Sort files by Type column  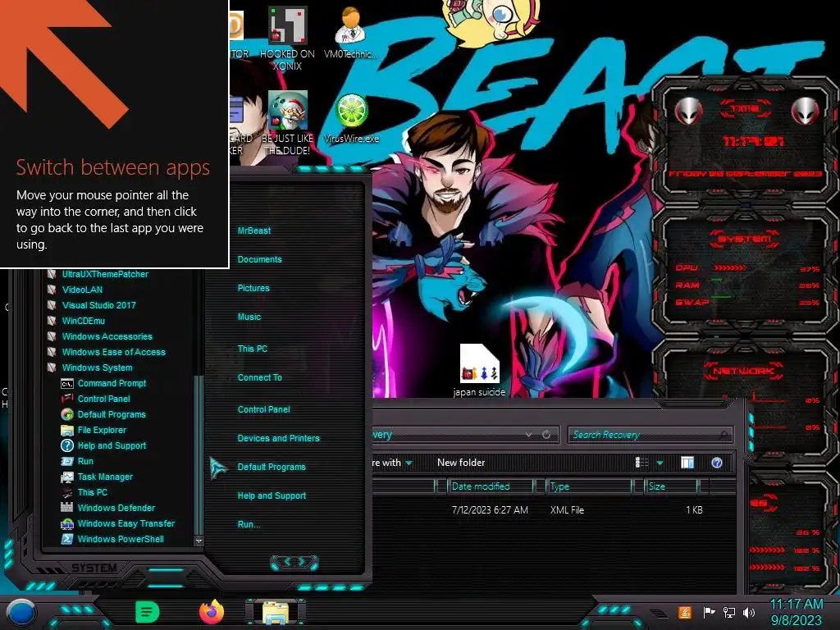click(x=590, y=486)
